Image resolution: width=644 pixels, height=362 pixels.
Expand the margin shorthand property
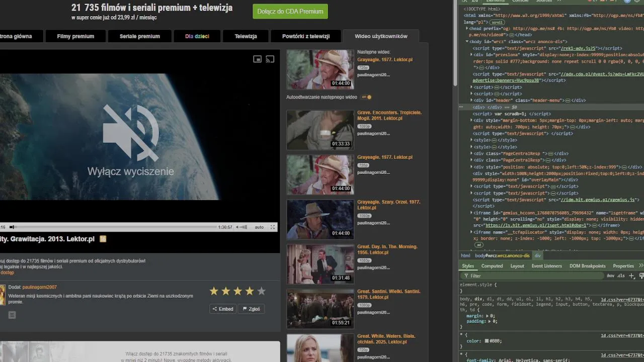tap(487, 316)
